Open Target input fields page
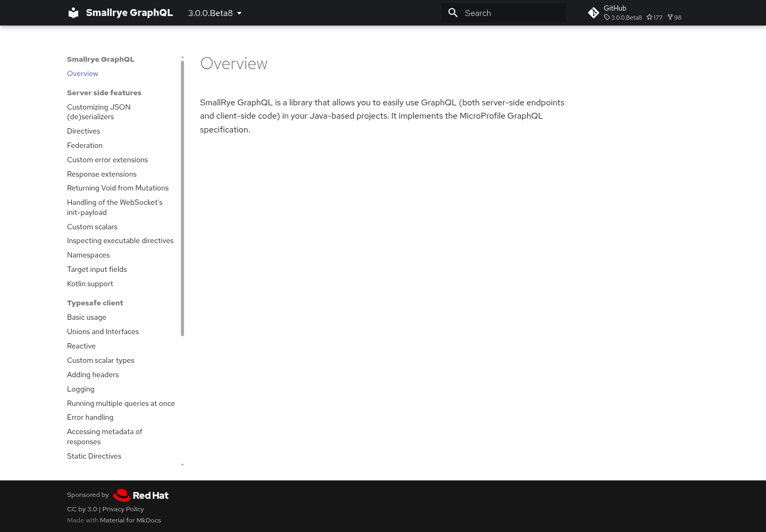This screenshot has height=532, width=766. point(97,269)
